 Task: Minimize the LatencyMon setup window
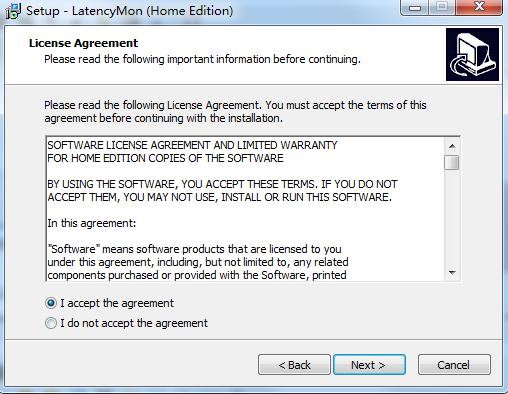415,7
